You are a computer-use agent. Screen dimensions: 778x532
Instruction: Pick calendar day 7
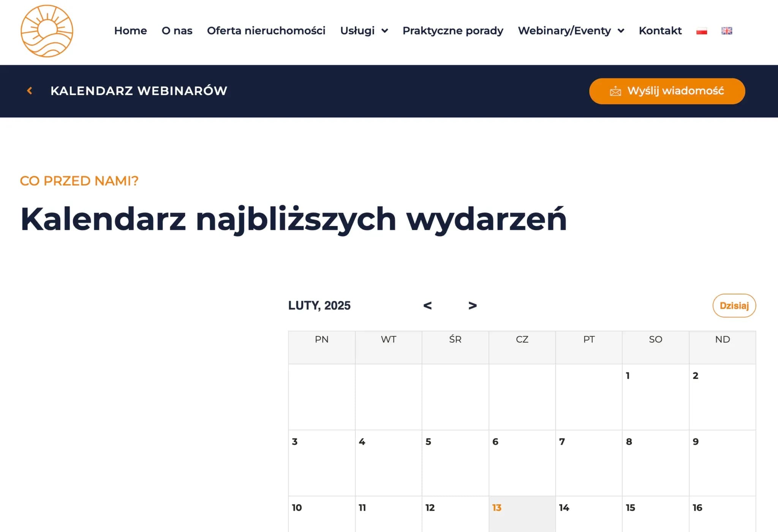click(x=589, y=463)
